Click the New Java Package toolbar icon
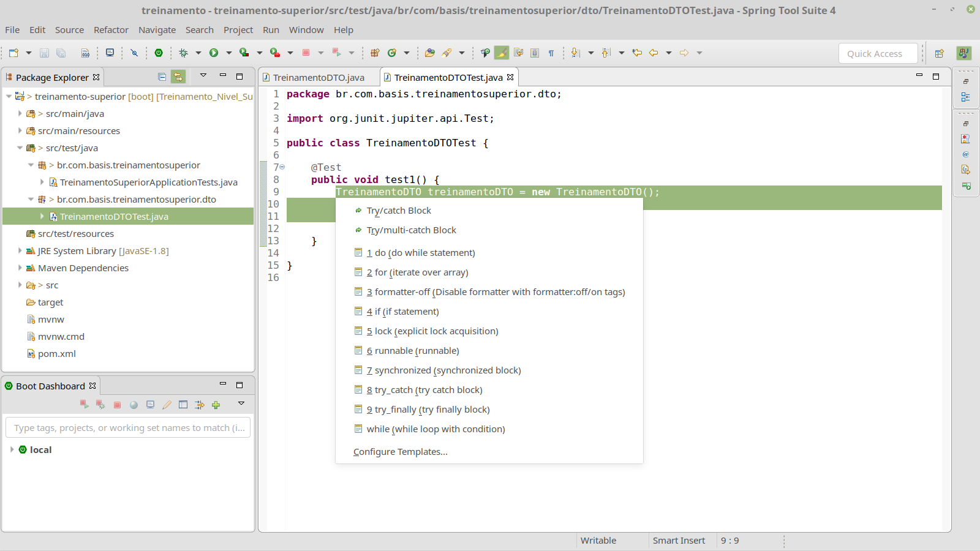Screen dimensions: 980x551 click(x=375, y=53)
